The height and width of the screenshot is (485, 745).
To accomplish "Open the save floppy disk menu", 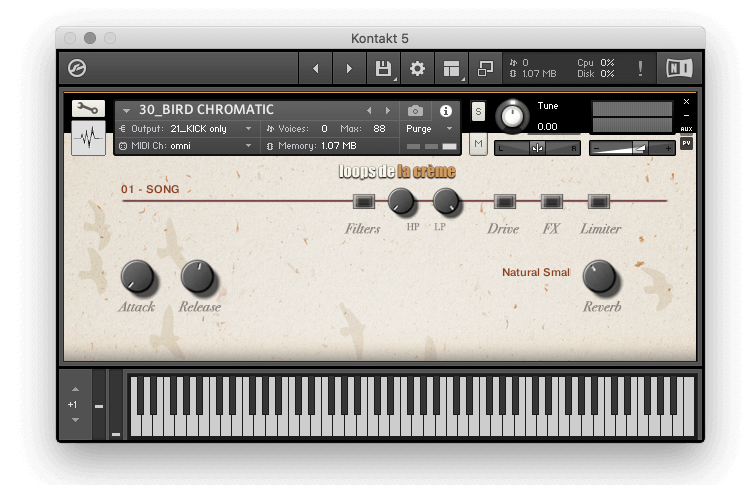I will point(383,68).
